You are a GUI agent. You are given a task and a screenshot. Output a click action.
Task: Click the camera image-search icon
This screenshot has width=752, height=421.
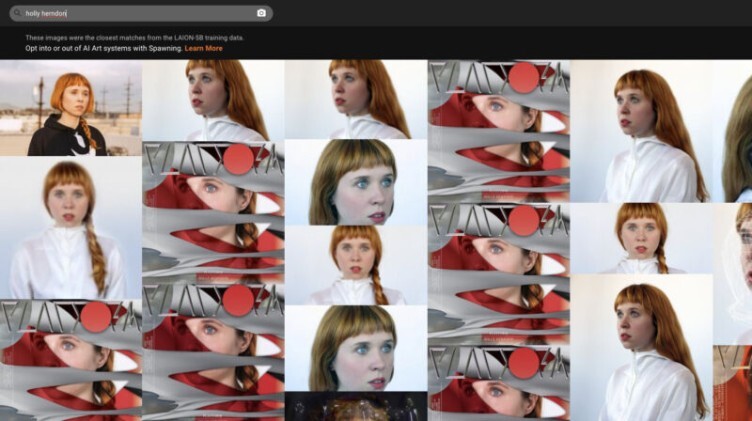[261, 13]
